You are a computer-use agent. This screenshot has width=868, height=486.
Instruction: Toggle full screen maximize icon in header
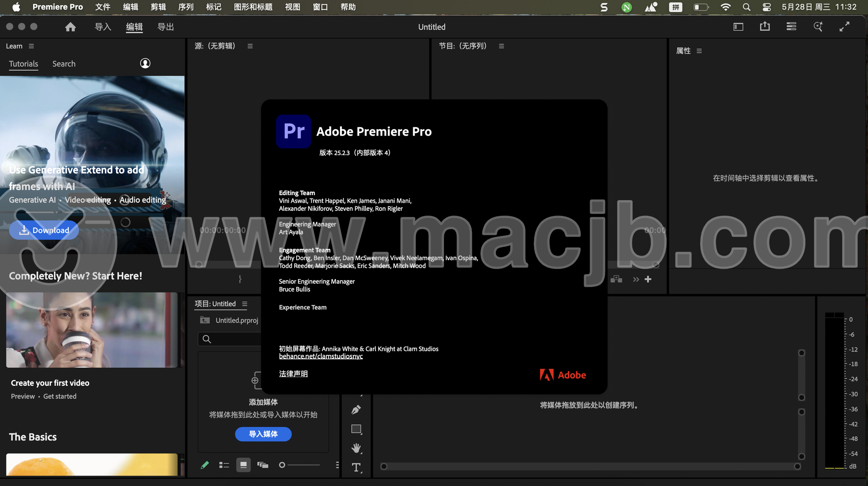click(844, 27)
